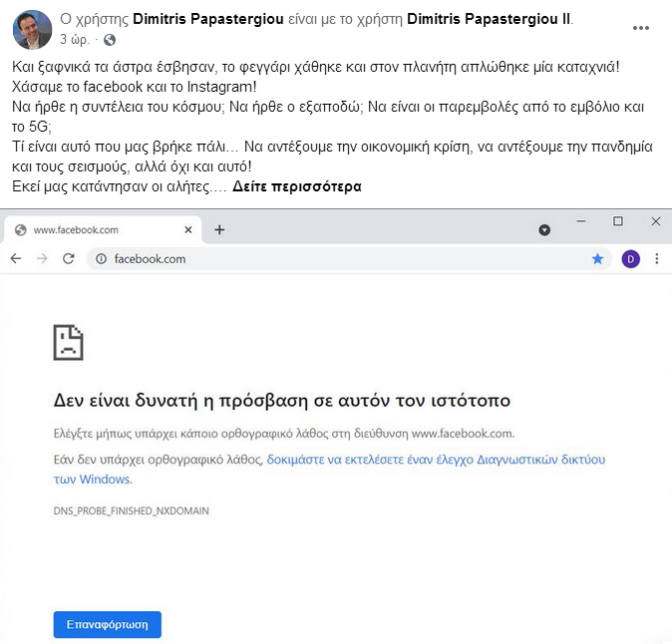Expand post with Δείτε περισσότερα
The height and width of the screenshot is (644, 672).
pos(297,186)
